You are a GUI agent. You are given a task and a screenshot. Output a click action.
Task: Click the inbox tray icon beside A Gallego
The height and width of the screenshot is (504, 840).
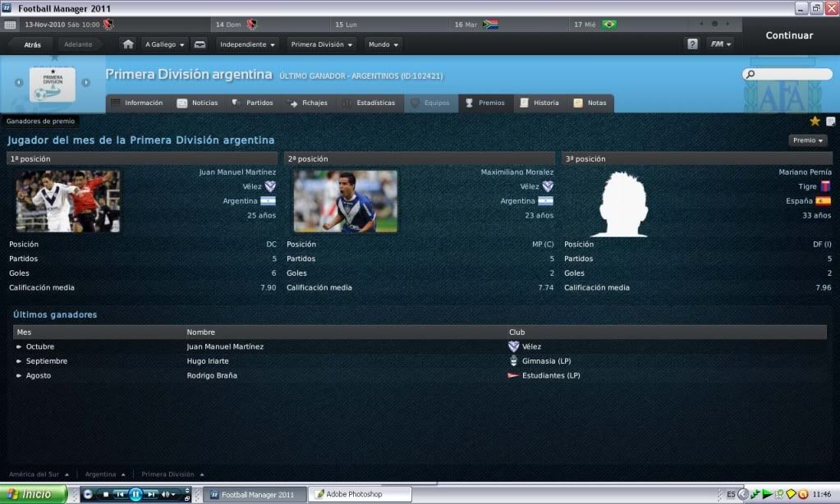[x=200, y=44]
